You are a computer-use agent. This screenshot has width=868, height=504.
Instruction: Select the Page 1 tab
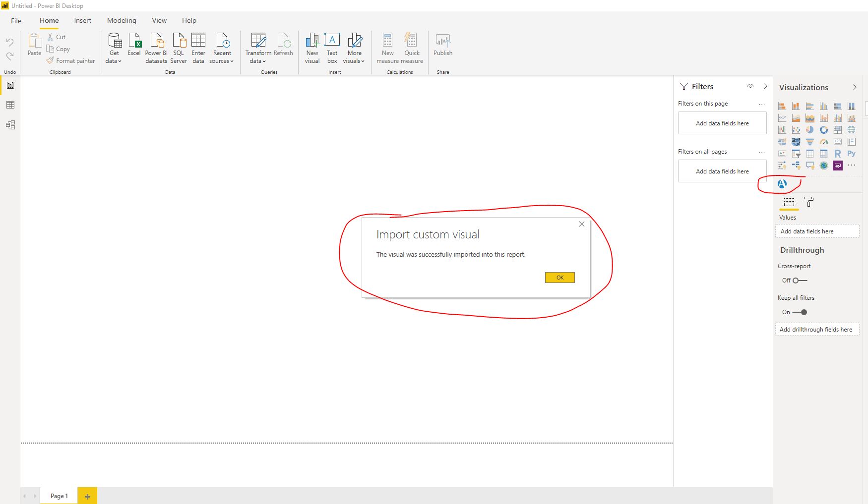pyautogui.click(x=59, y=496)
